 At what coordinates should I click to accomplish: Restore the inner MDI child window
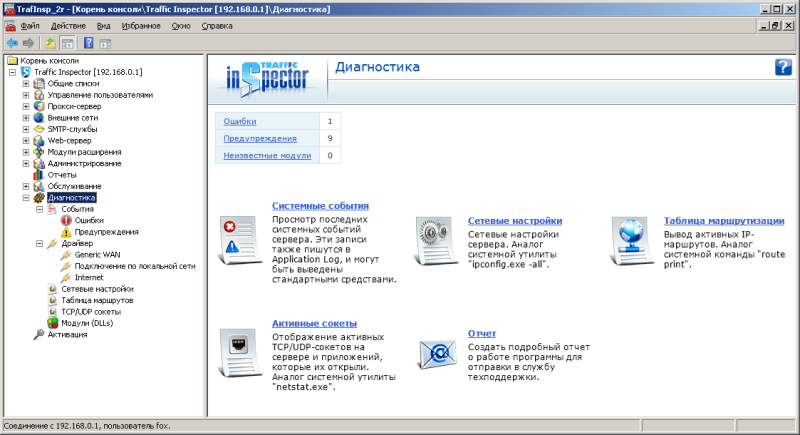coord(776,25)
